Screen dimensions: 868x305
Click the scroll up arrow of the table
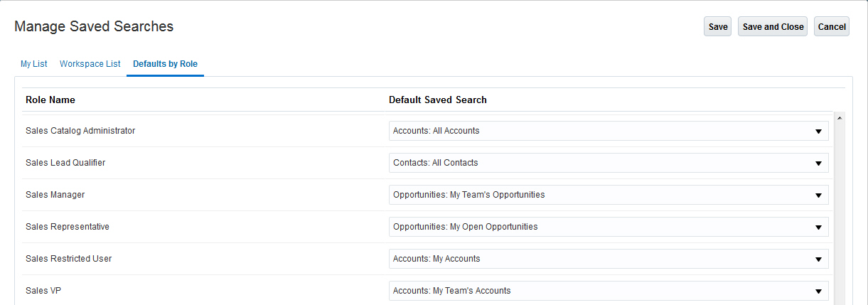pyautogui.click(x=840, y=117)
